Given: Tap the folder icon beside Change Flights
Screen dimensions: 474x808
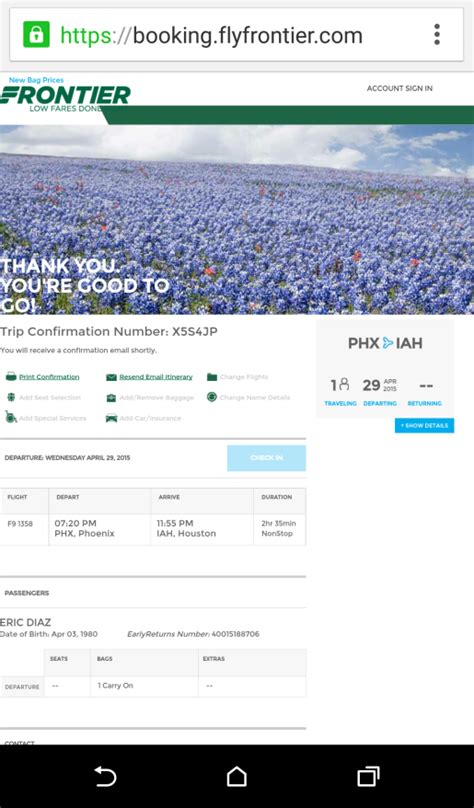Looking at the screenshot, I should (x=212, y=377).
